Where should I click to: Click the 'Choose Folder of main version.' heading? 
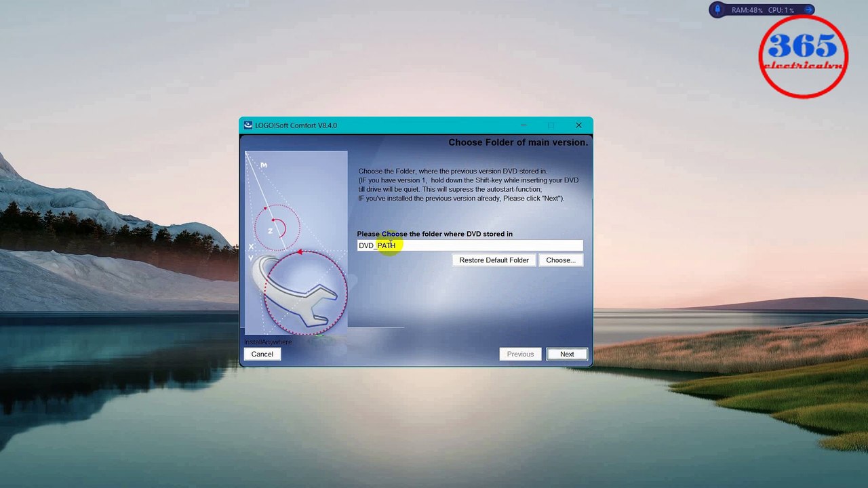[x=518, y=142]
